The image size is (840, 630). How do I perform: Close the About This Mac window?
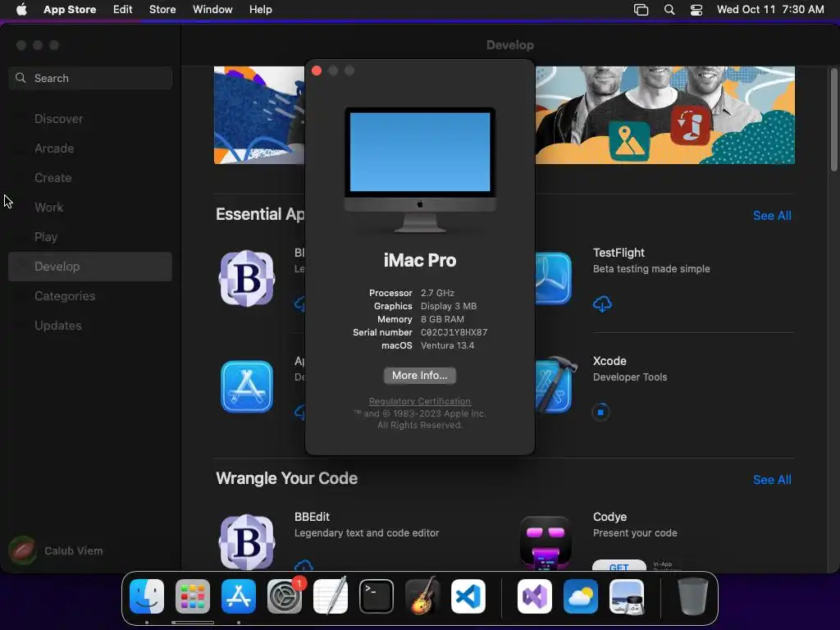(317, 71)
